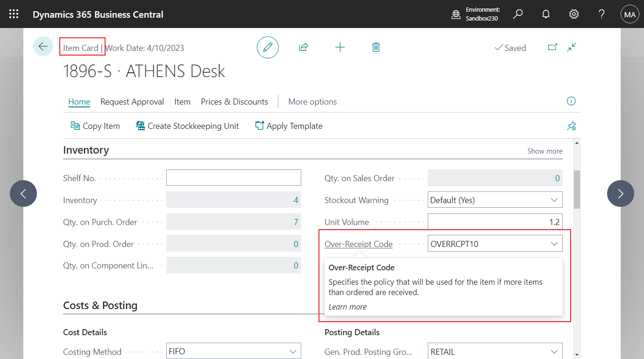Click the Copy Item button
This screenshot has height=359, width=644.
pyautogui.click(x=95, y=126)
